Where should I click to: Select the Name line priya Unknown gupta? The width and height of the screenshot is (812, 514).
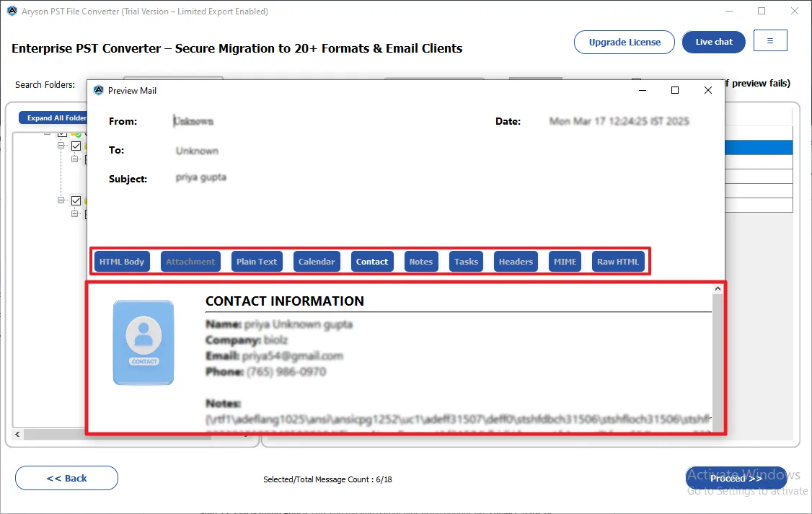point(279,324)
